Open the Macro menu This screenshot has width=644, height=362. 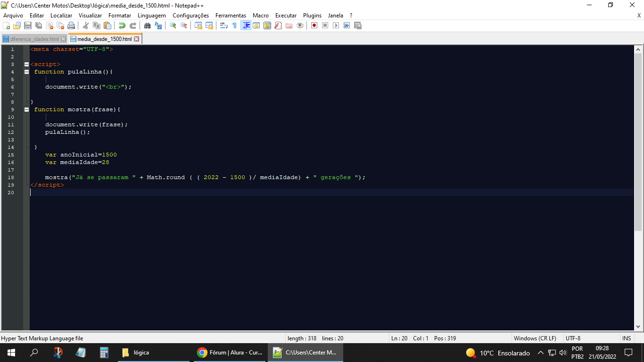pyautogui.click(x=261, y=16)
